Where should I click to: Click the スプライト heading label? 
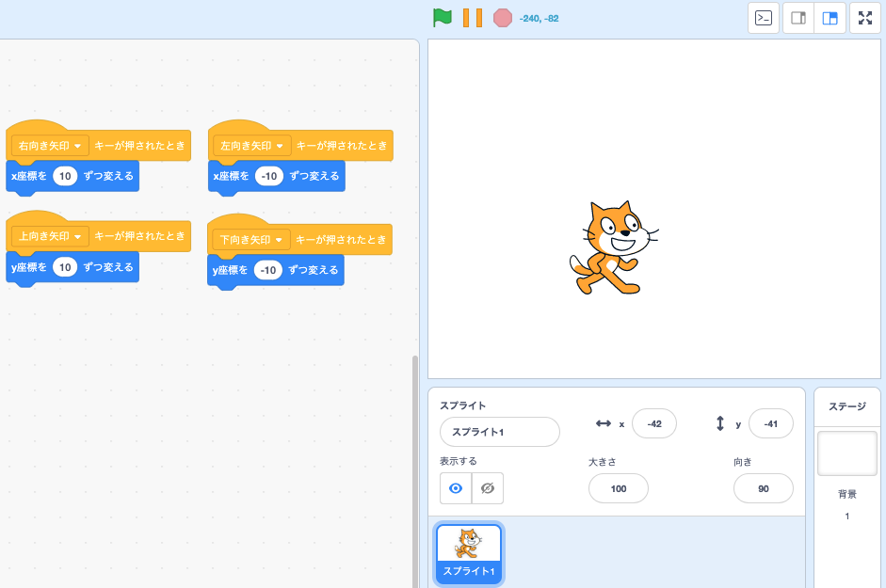point(463,405)
